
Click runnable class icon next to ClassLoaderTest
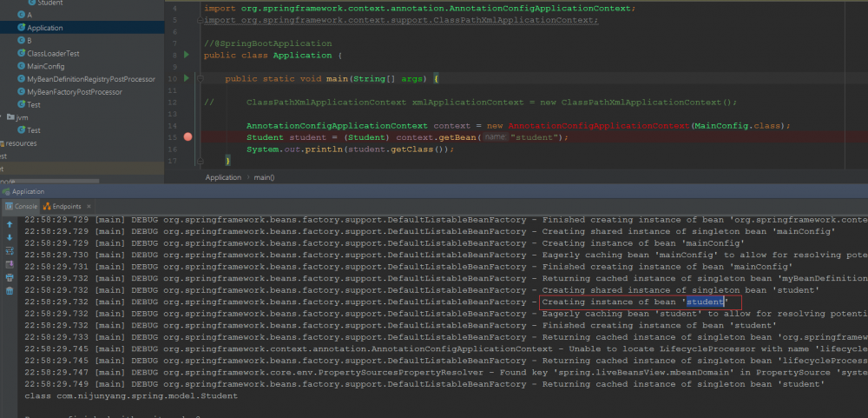[x=21, y=53]
